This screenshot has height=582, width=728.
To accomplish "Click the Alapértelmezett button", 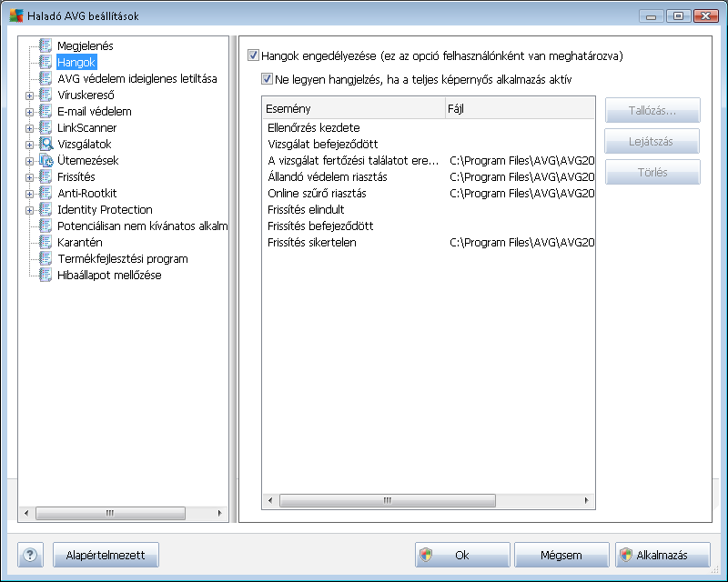I will click(106, 555).
